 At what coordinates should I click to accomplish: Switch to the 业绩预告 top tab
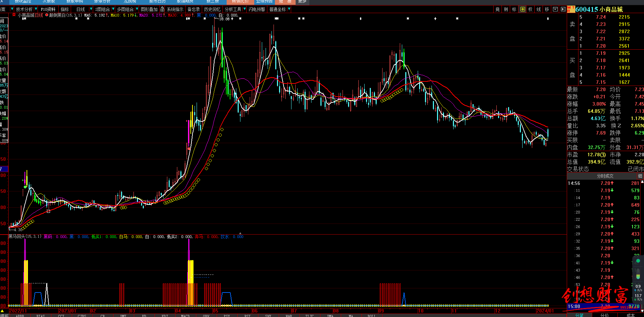264,2
